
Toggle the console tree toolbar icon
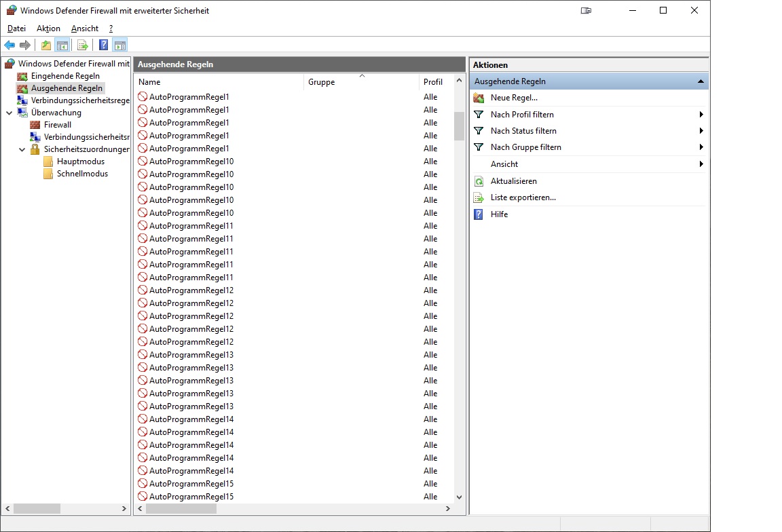point(62,45)
